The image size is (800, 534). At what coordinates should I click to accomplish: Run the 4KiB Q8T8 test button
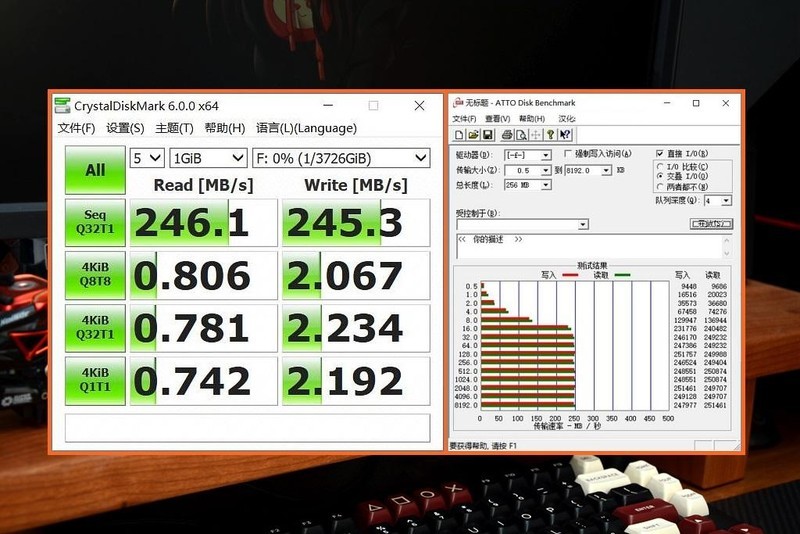95,275
